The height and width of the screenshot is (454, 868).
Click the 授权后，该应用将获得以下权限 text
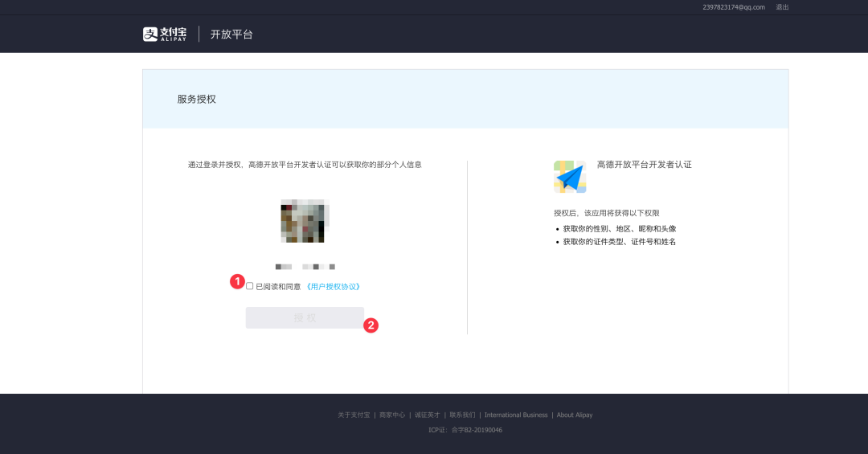click(x=607, y=213)
